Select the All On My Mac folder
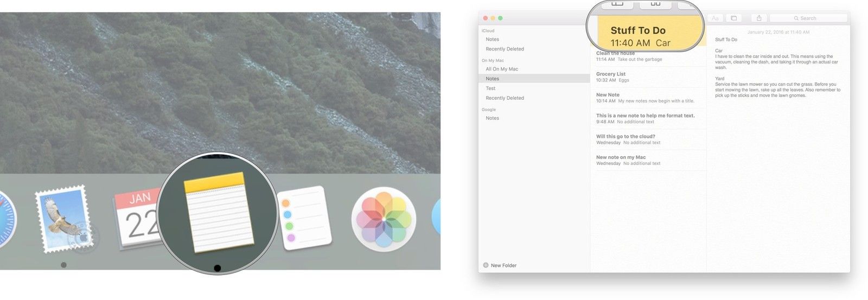This screenshot has width=868, height=300. coord(534,69)
